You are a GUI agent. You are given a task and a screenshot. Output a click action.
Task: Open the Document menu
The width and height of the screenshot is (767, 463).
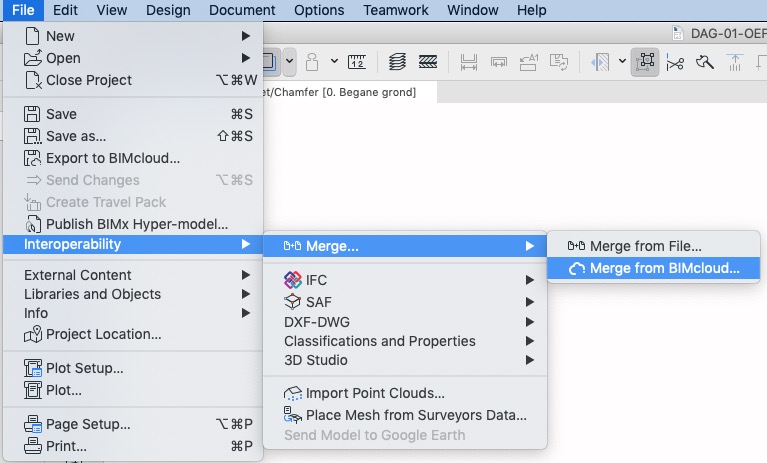pyautogui.click(x=242, y=10)
